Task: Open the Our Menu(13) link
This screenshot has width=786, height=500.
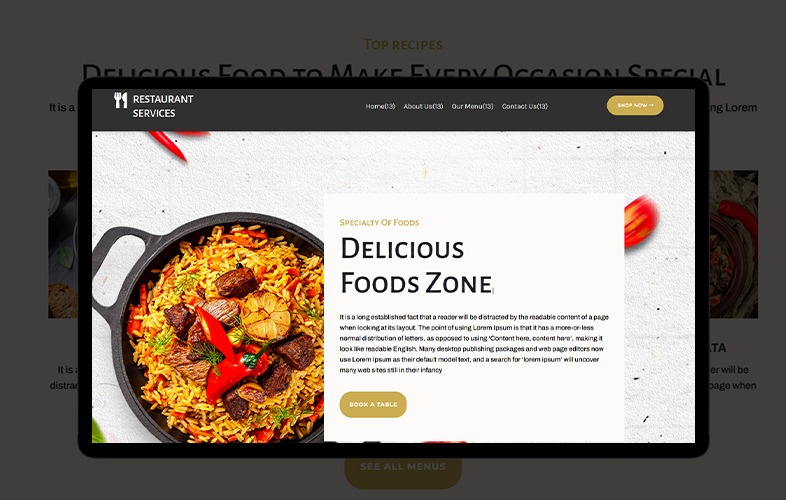Action: 472,106
